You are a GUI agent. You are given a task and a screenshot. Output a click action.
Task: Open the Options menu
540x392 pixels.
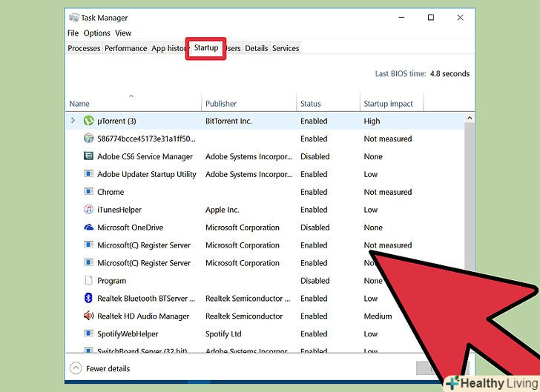pyautogui.click(x=96, y=33)
